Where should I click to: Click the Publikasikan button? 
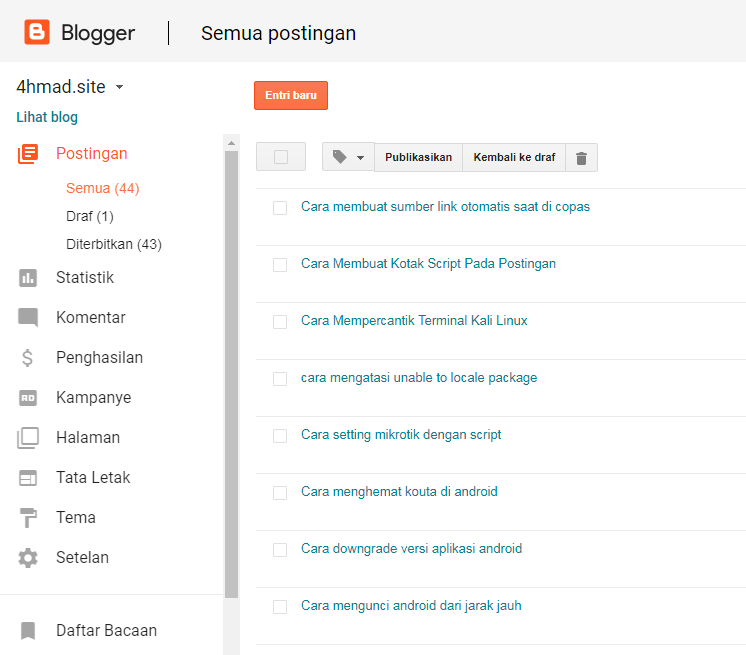418,157
